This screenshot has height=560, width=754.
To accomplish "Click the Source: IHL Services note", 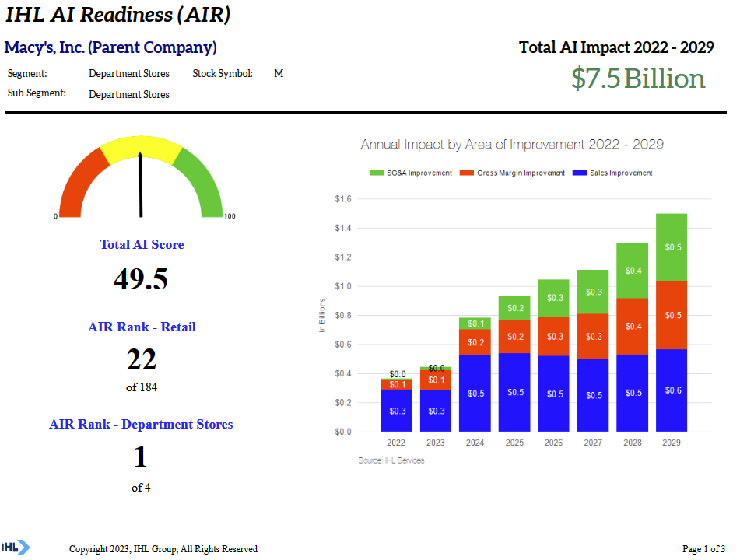I will [x=391, y=460].
